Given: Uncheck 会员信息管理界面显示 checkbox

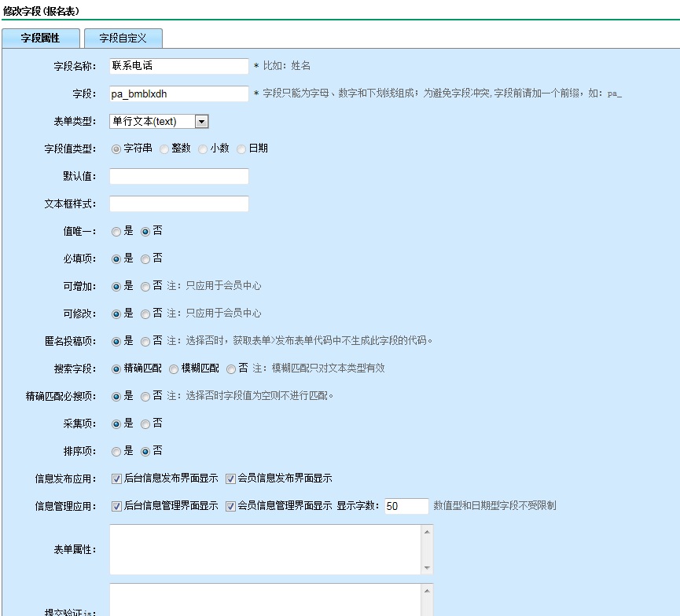Looking at the screenshot, I should pos(230,506).
